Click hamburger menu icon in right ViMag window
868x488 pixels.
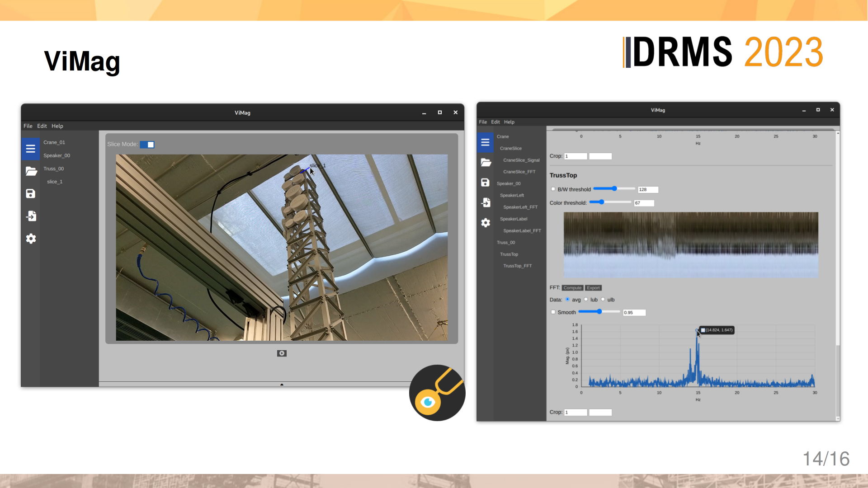[485, 142]
